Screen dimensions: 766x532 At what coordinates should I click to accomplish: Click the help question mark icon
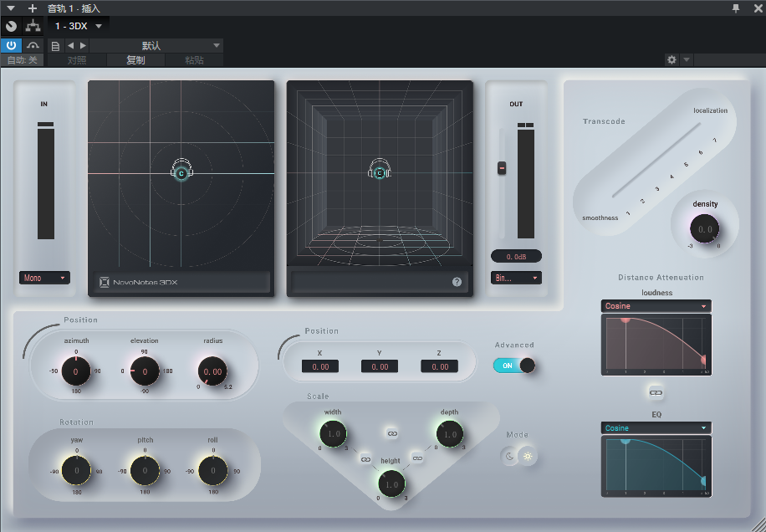click(457, 282)
